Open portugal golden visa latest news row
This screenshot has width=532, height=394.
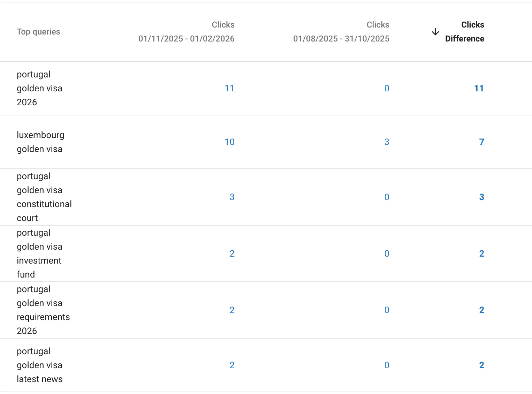coord(39,365)
